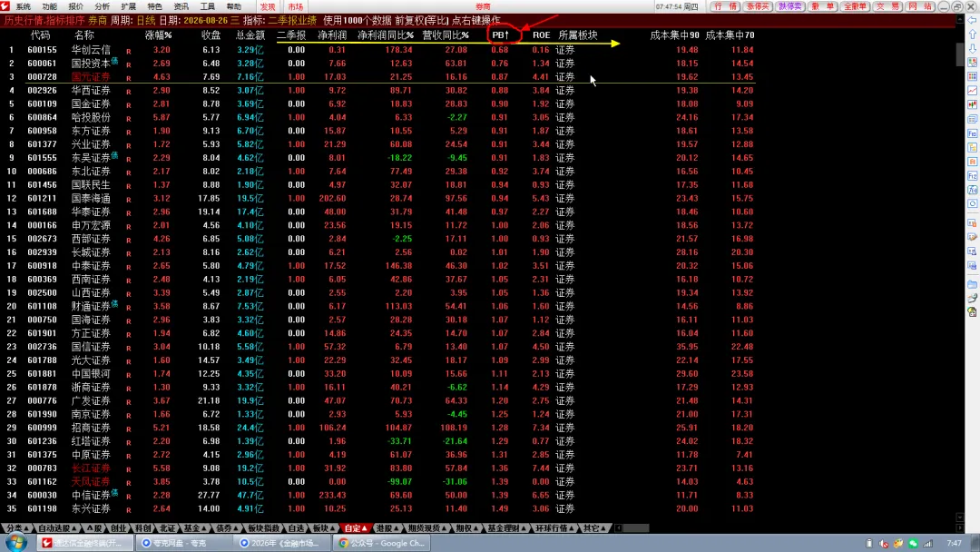Click the network signal tray icon
Viewport: 980px width, 552px height.
tap(927, 543)
